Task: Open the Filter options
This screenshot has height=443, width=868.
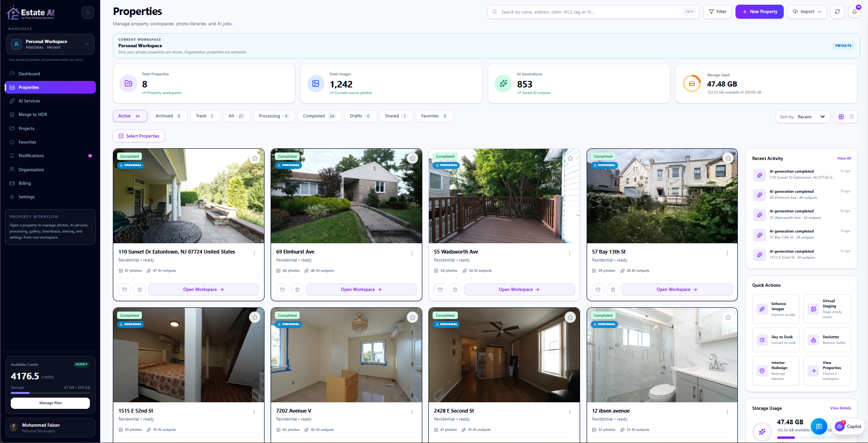Action: [x=717, y=12]
